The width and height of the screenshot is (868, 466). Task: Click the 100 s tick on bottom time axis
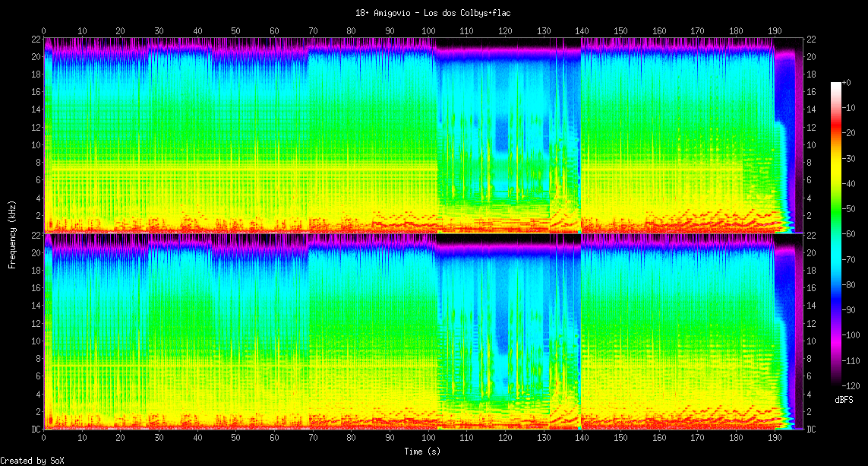click(428, 439)
